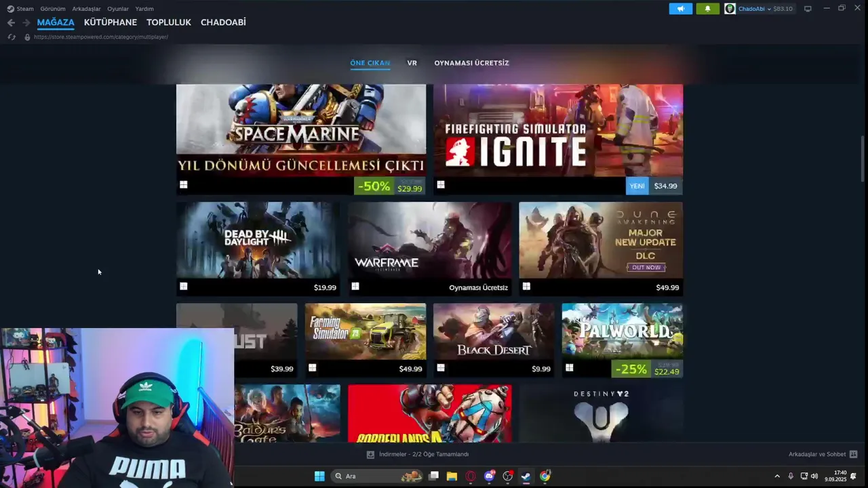Click the padlock icon beside the URL
The image size is (868, 488).
click(x=27, y=37)
